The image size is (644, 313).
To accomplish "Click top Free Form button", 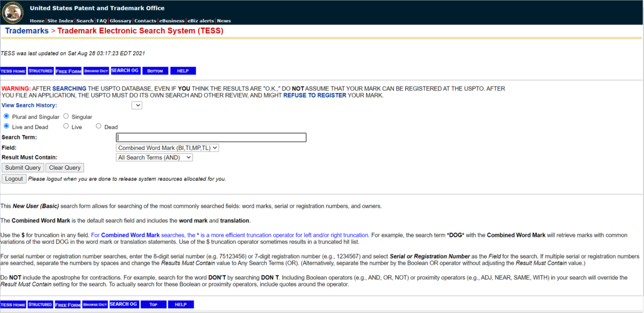I will [x=68, y=71].
